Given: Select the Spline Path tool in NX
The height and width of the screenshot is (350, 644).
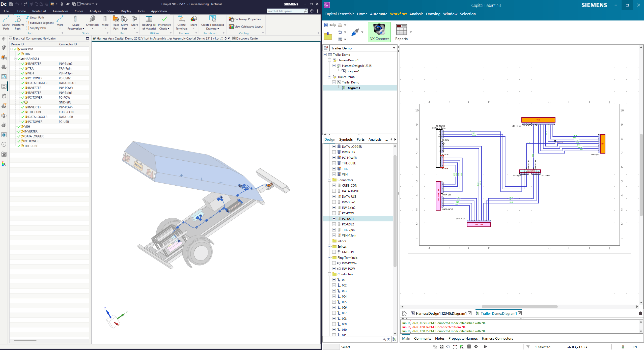Looking at the screenshot, I should click(x=6, y=23).
